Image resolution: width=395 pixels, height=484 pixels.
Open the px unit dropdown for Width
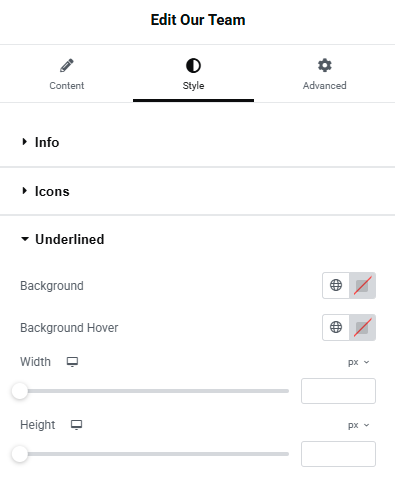point(359,362)
